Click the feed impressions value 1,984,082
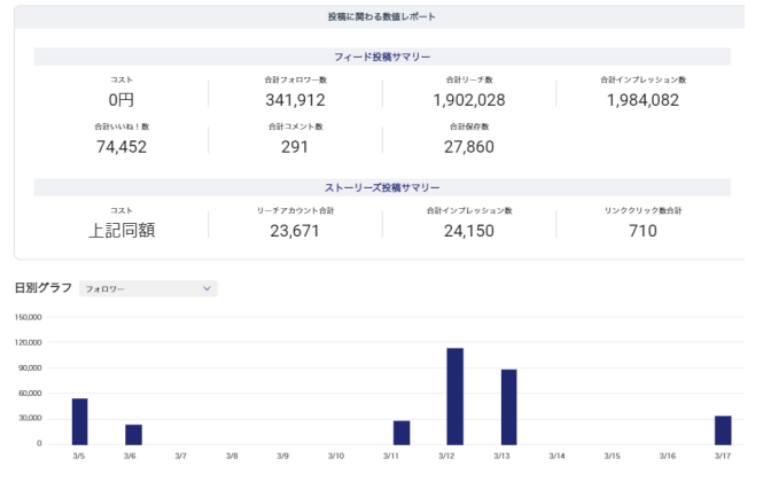765x477 pixels. [643, 100]
